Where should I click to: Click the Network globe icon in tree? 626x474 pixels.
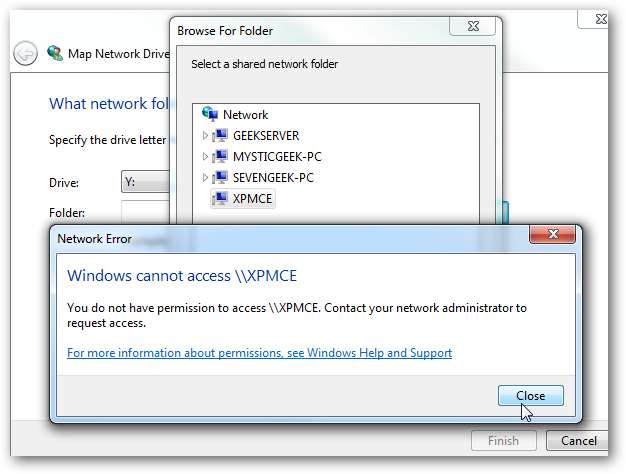pos(209,114)
